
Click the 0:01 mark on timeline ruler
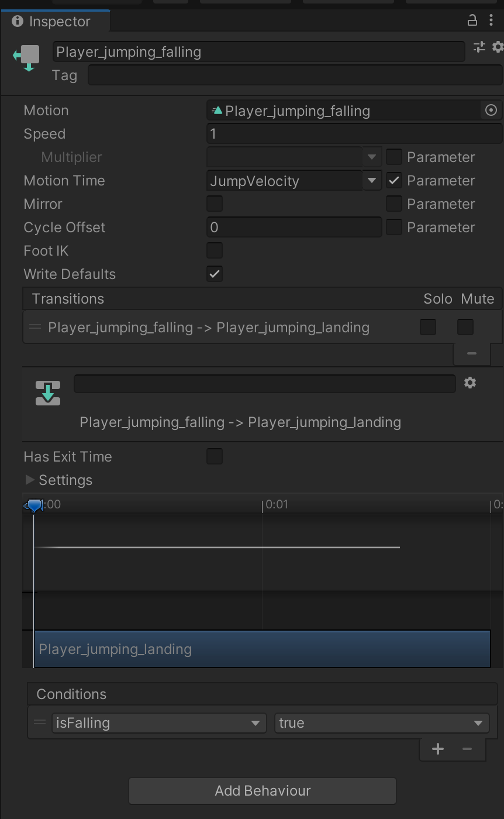[x=276, y=504]
